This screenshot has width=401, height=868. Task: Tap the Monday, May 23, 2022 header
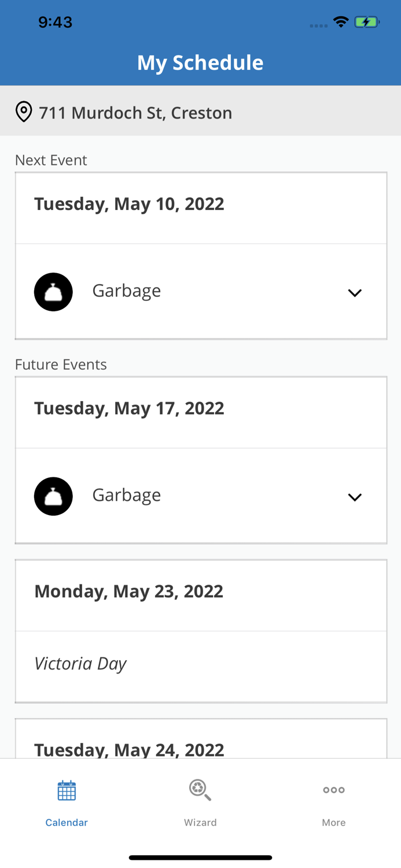(128, 591)
